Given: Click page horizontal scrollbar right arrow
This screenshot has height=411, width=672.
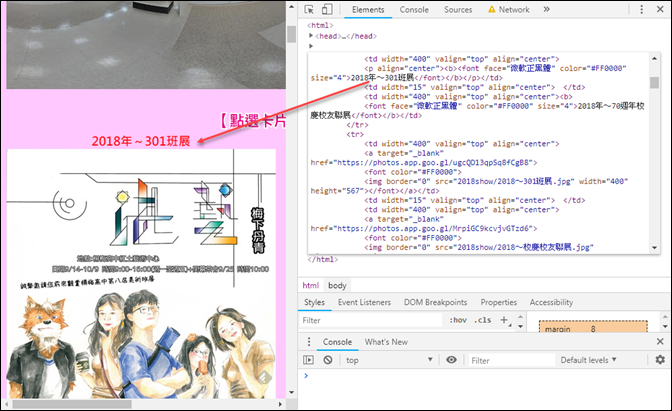Looking at the screenshot, I should [x=280, y=404].
